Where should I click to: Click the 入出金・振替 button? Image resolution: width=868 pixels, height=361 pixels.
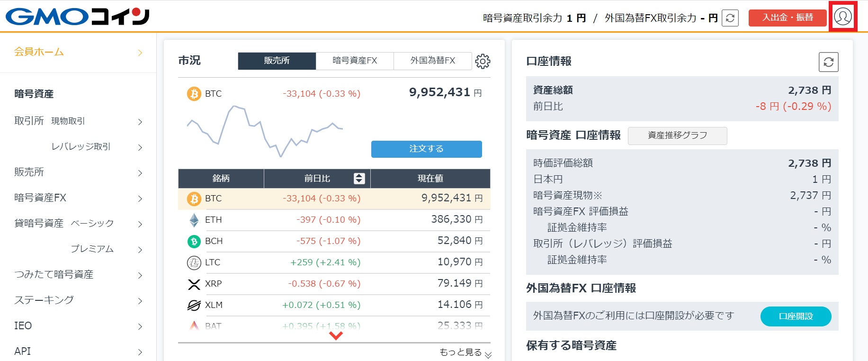787,18
